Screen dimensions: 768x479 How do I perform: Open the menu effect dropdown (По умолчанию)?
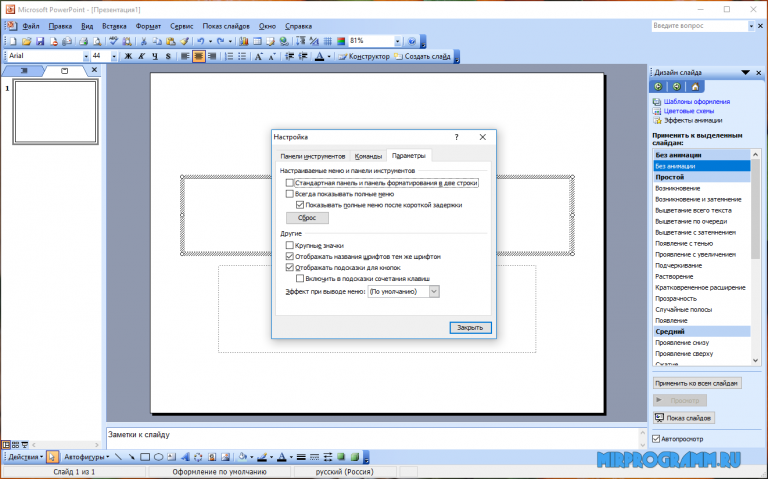point(434,291)
